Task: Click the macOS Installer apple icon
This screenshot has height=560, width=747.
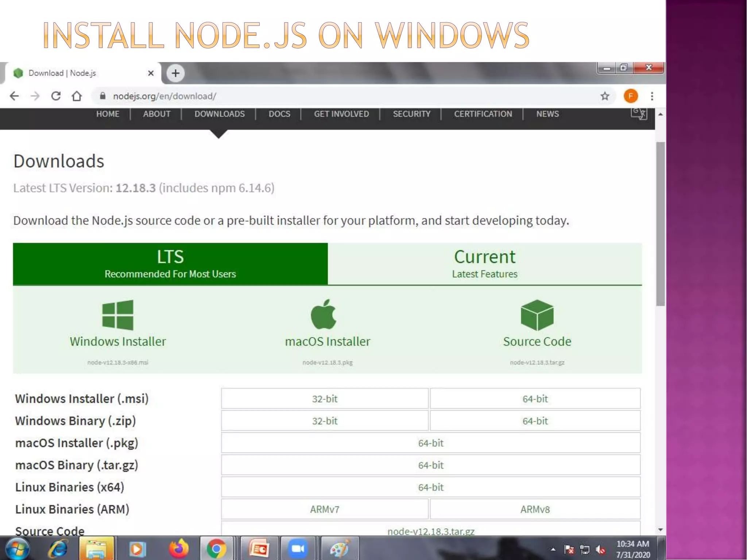Action: [x=324, y=314]
